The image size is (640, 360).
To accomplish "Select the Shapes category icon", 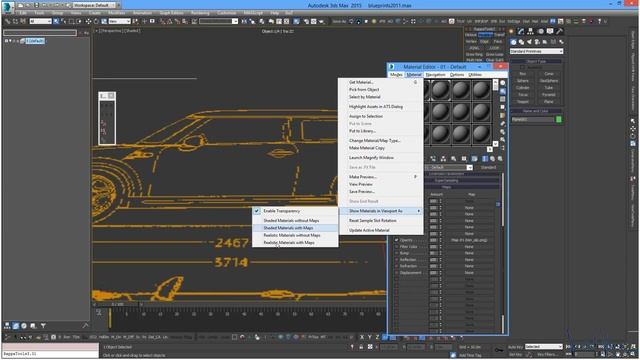I will (x=521, y=42).
